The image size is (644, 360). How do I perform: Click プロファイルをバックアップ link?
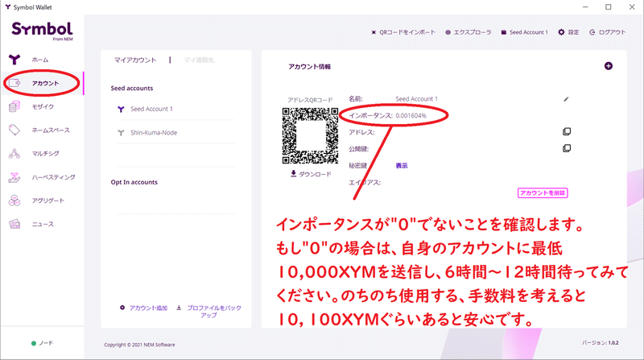pyautogui.click(x=214, y=311)
